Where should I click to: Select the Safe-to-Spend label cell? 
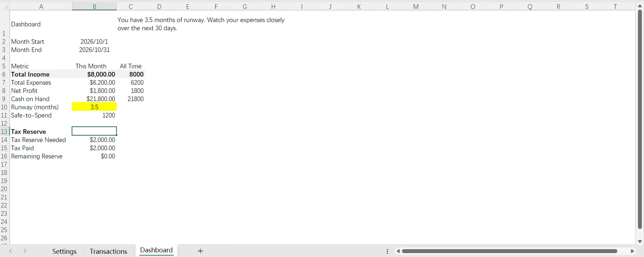(41, 115)
